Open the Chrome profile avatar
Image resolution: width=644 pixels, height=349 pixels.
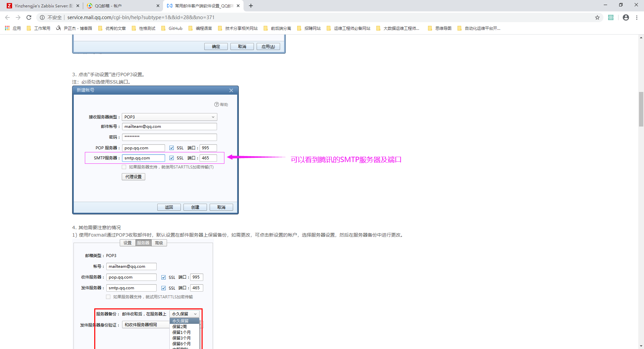pyautogui.click(x=626, y=17)
